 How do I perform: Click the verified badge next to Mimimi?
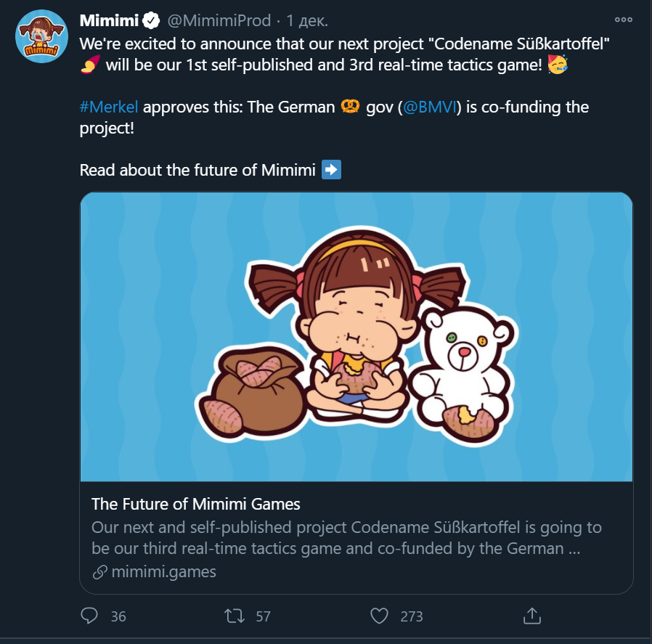point(150,20)
